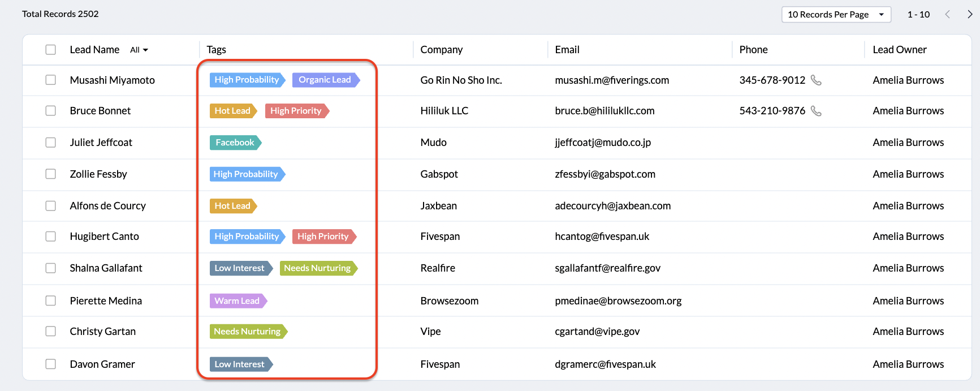Open Musashi Miyamoto lead record

112,80
